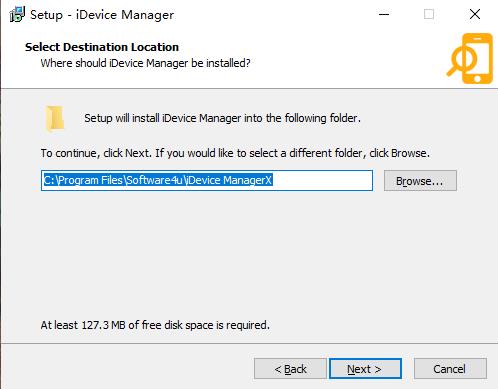This screenshot has height=389, width=498.
Task: Click the 'Select Destination Location' heading
Action: [x=102, y=47]
